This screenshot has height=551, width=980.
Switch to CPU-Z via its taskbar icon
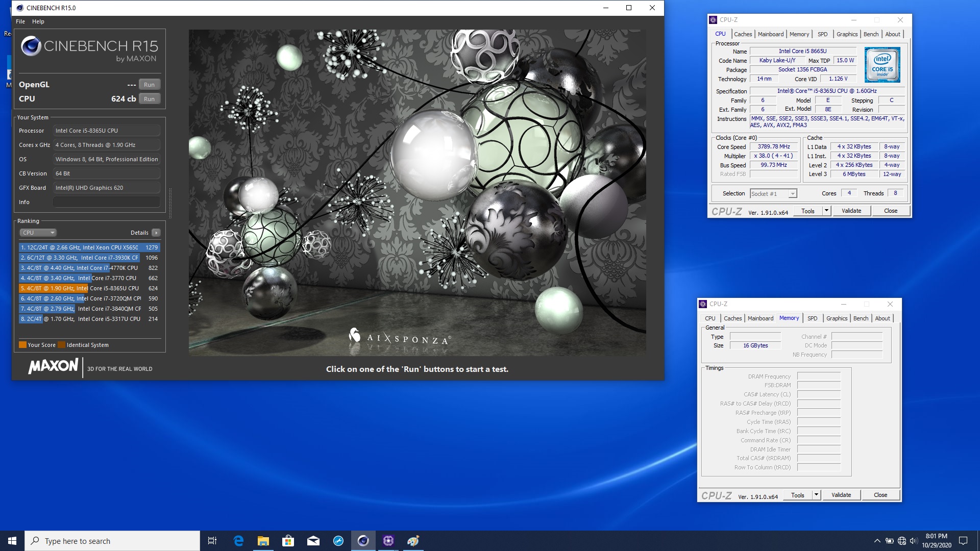(388, 541)
